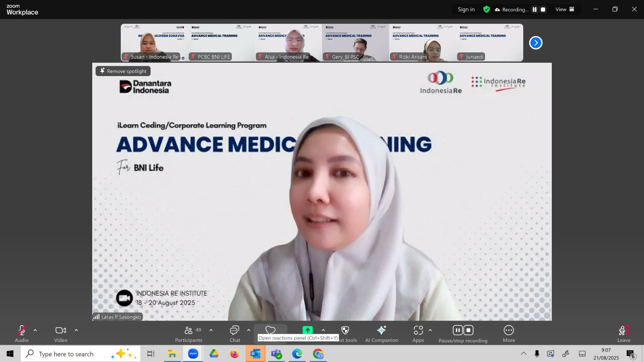Open AI Companion
The width and height of the screenshot is (644, 362).
click(x=381, y=333)
